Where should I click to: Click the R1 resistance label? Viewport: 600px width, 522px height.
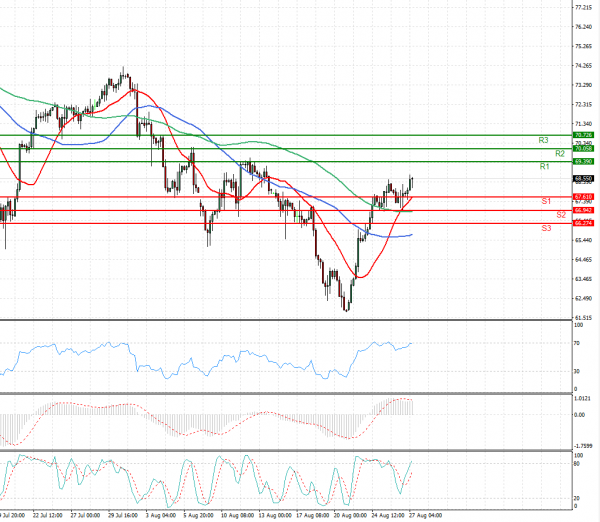[545, 166]
